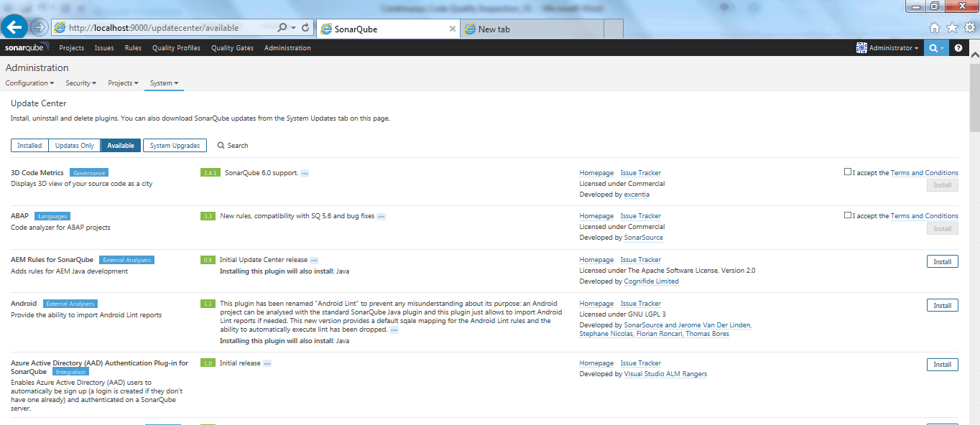
Task: Switch to the Updates Only tab
Action: pos(75,146)
